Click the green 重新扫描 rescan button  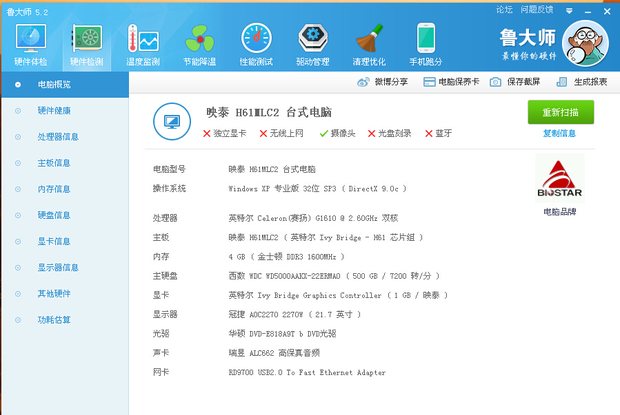click(x=561, y=112)
